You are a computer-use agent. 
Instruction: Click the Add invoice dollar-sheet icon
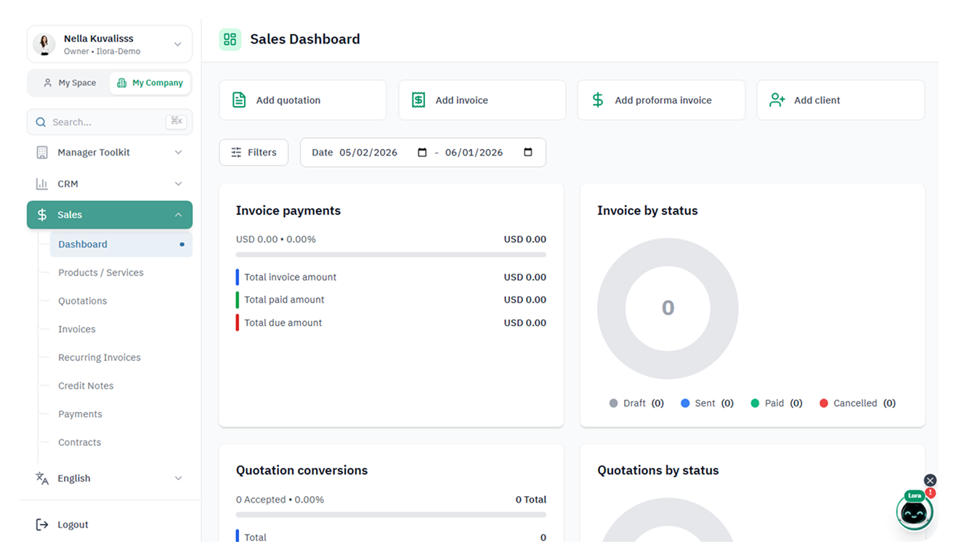(x=418, y=100)
